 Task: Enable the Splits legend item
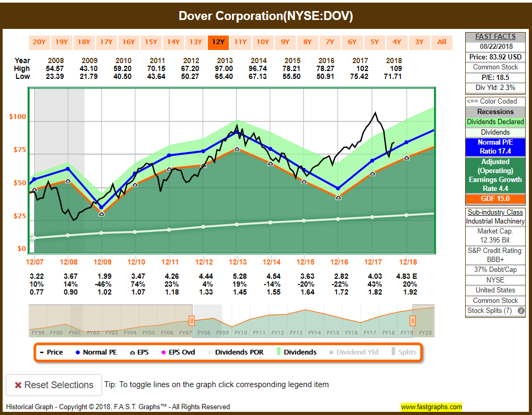click(404, 352)
